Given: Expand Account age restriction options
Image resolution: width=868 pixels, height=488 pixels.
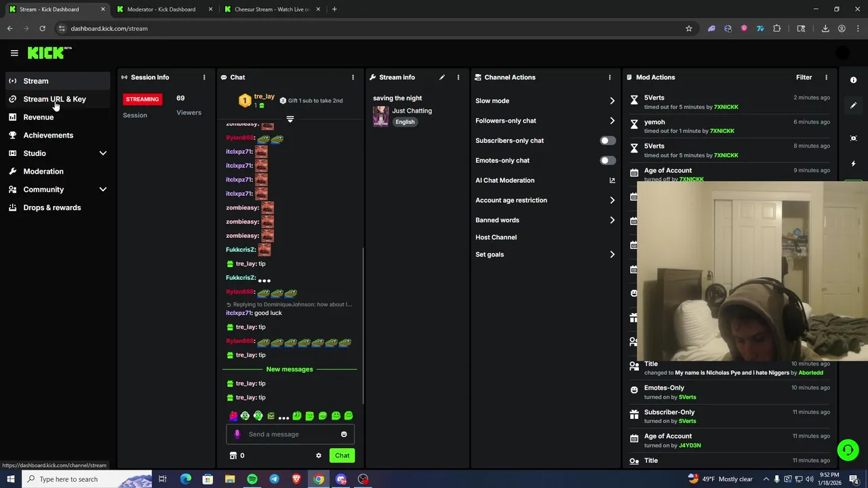Looking at the screenshot, I should click(612, 200).
